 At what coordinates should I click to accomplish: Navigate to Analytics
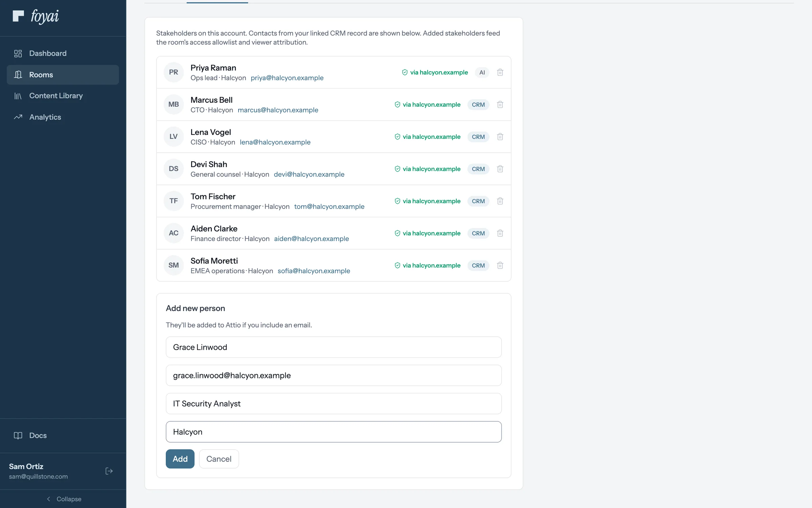(x=63, y=117)
